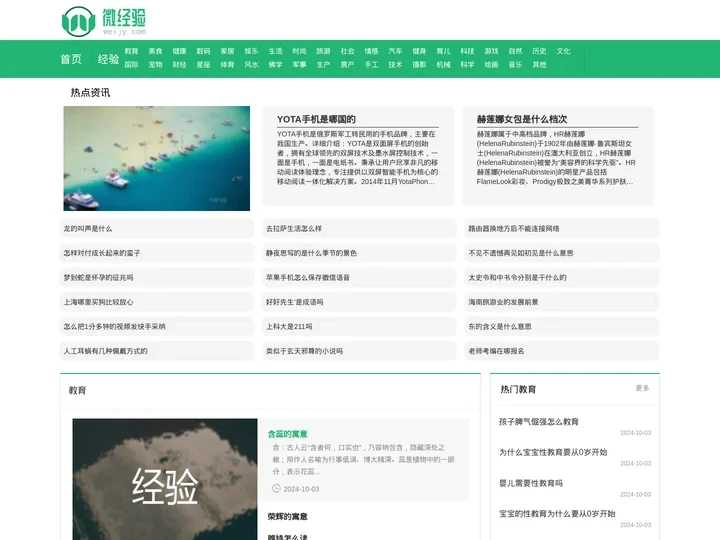Open the 经验 navigation tab
This screenshot has width=720, height=540.
[x=108, y=59]
